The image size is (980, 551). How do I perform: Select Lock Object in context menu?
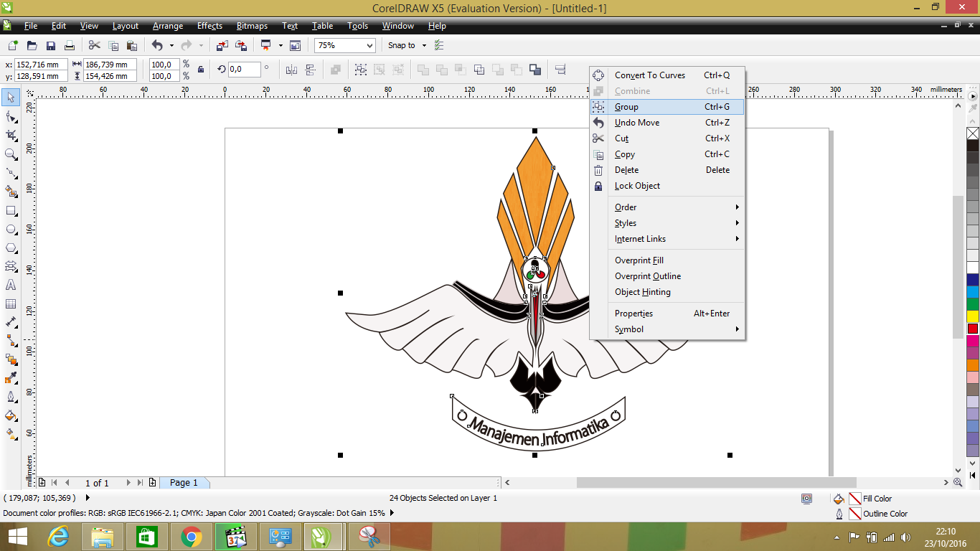point(667,186)
